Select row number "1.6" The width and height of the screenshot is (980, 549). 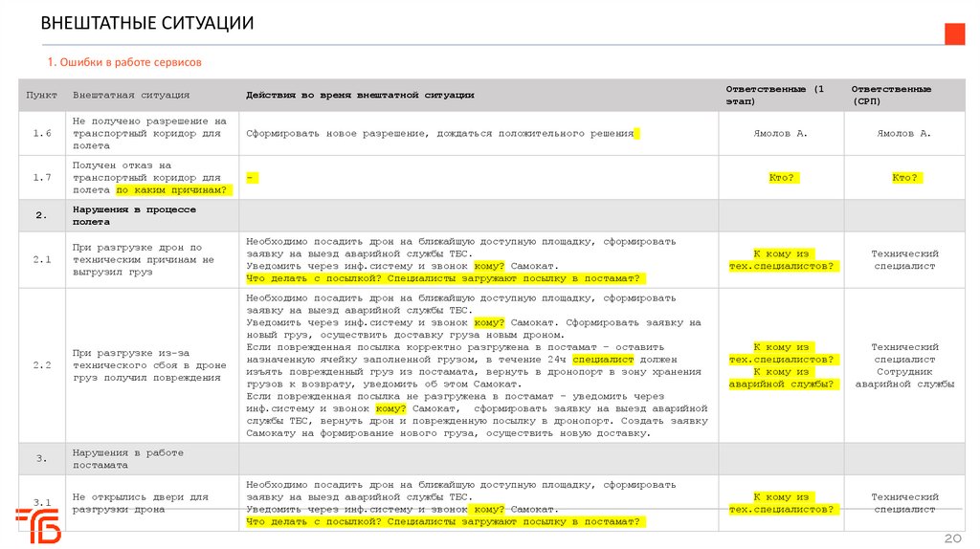pyautogui.click(x=42, y=133)
